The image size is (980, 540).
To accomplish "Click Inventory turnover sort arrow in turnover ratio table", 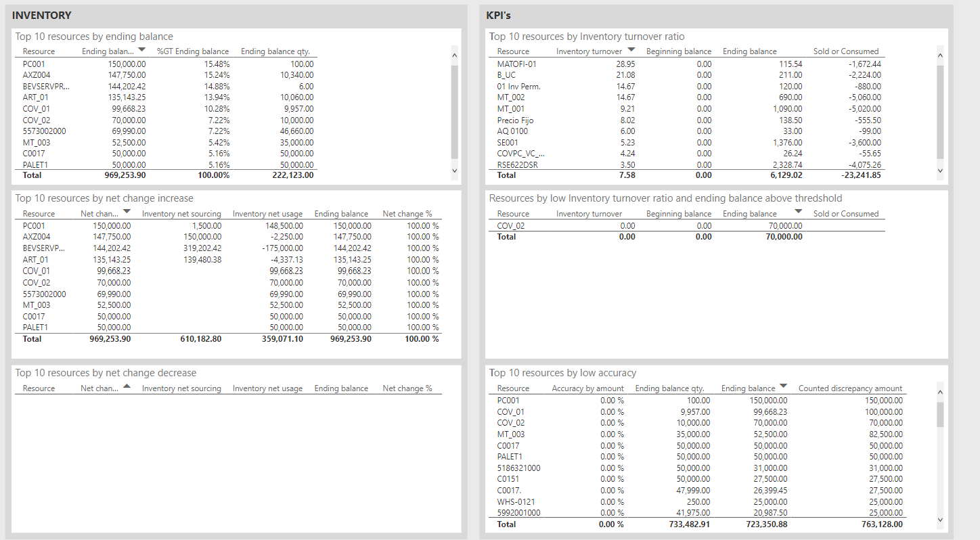I will tap(631, 50).
